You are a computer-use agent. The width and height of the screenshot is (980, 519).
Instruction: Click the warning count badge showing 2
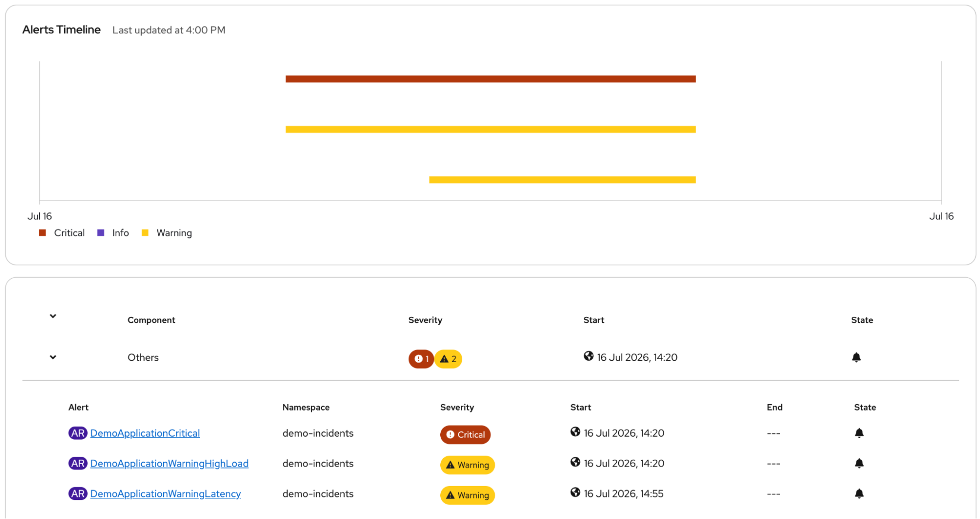pyautogui.click(x=449, y=359)
